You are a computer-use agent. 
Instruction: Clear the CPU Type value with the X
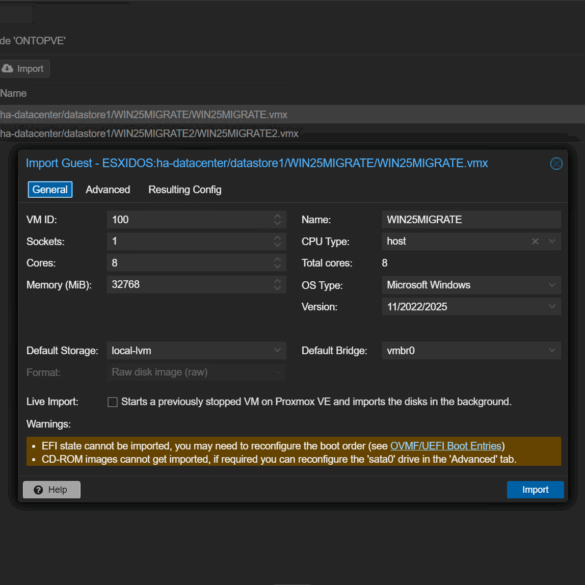coord(535,241)
